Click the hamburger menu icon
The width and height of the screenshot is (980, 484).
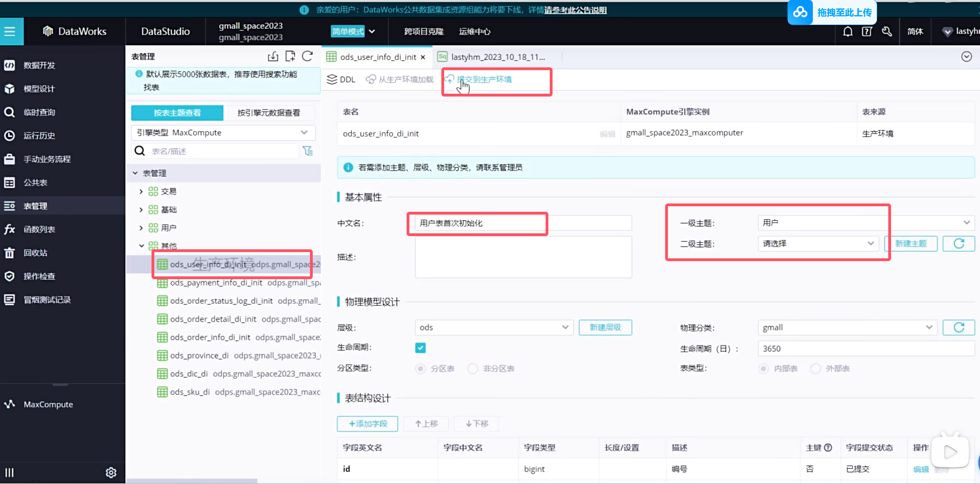point(10,32)
